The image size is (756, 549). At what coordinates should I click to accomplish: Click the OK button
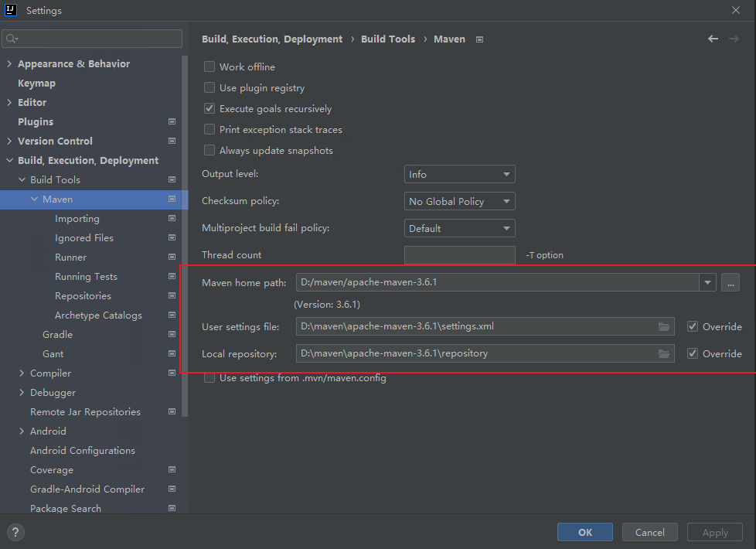tap(585, 532)
